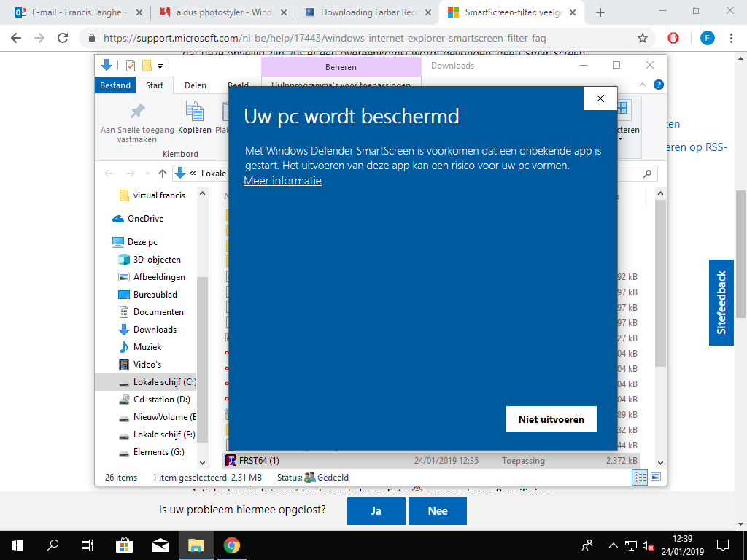The image size is (747, 560).
Task: Click the new folder icon in title bar
Action: [147, 65]
